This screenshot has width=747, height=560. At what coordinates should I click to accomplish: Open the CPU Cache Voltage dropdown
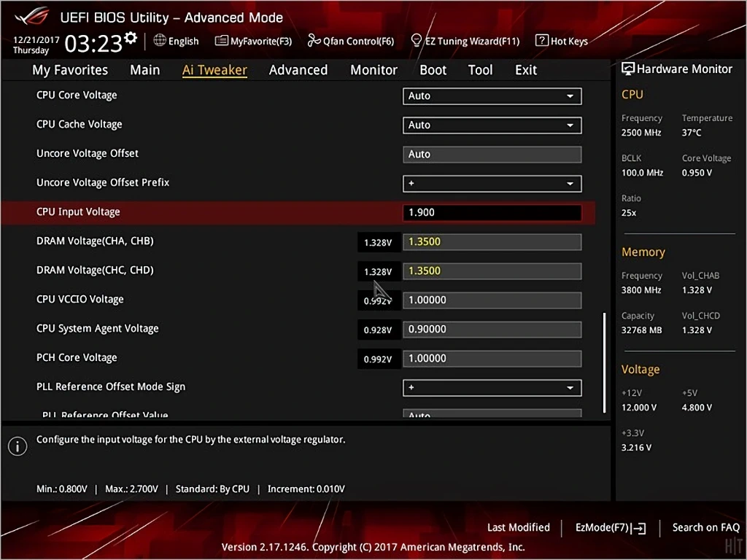point(492,125)
